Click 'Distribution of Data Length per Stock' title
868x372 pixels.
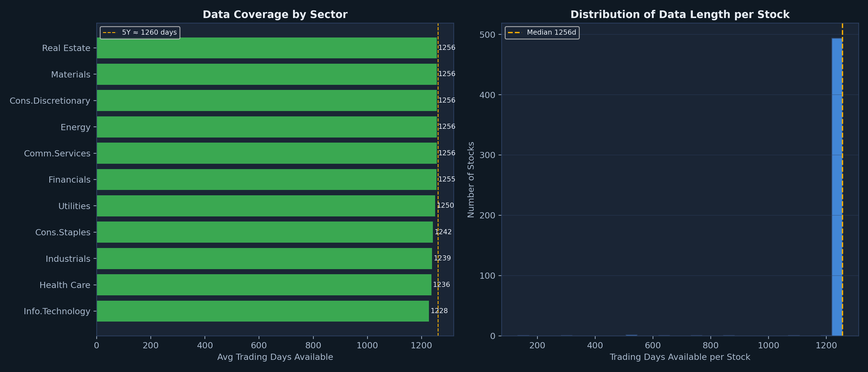coord(680,14)
